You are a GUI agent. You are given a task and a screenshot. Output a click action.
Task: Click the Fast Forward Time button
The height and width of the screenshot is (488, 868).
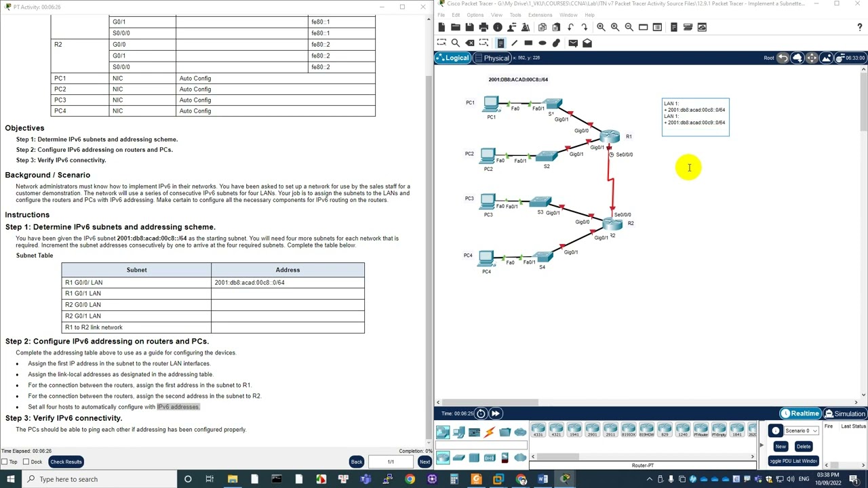pos(496,413)
